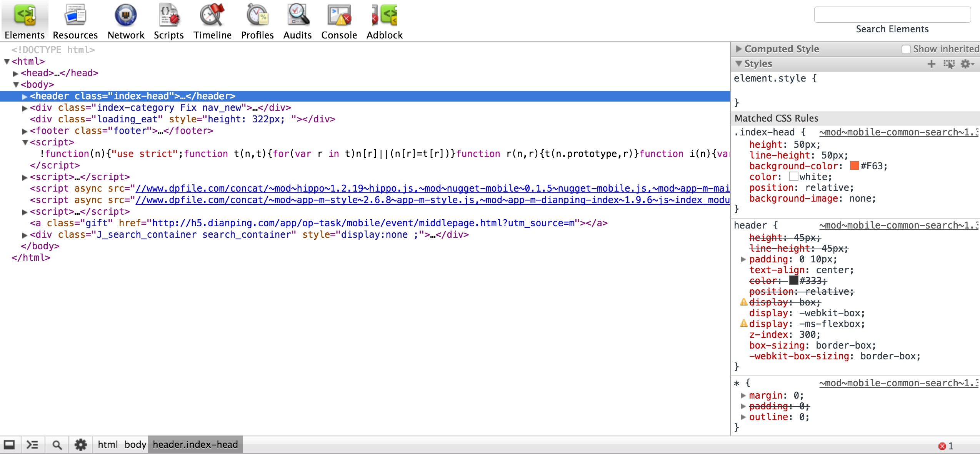This screenshot has height=454, width=980.
Task: Click the dock-to-window icon in status bar
Action: (9, 445)
